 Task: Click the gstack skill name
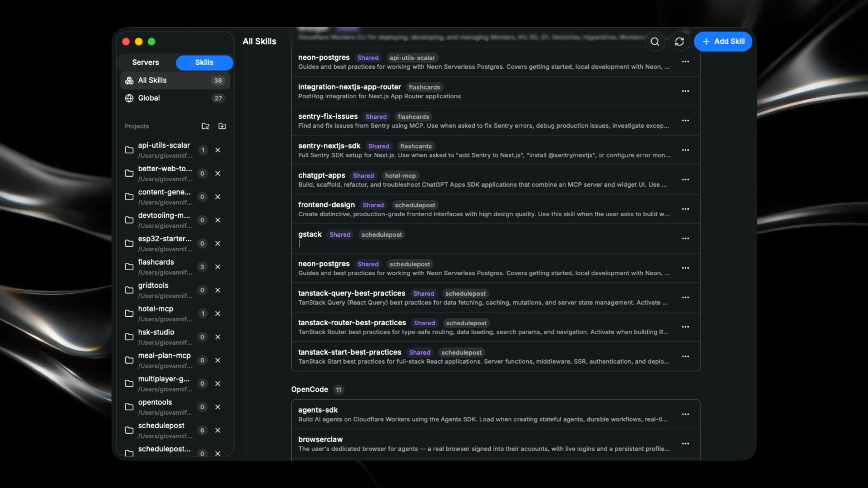[310, 235]
